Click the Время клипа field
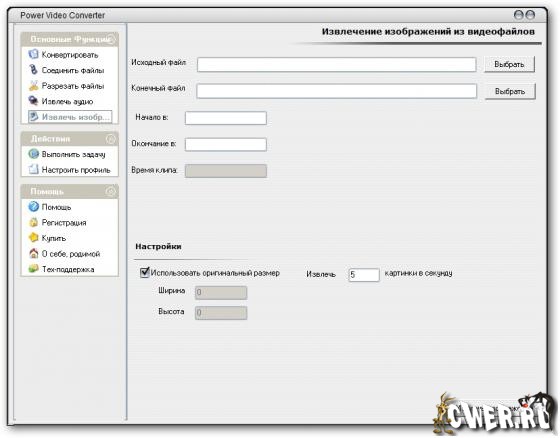Image resolution: width=560 pixels, height=438 pixels. 226,171
